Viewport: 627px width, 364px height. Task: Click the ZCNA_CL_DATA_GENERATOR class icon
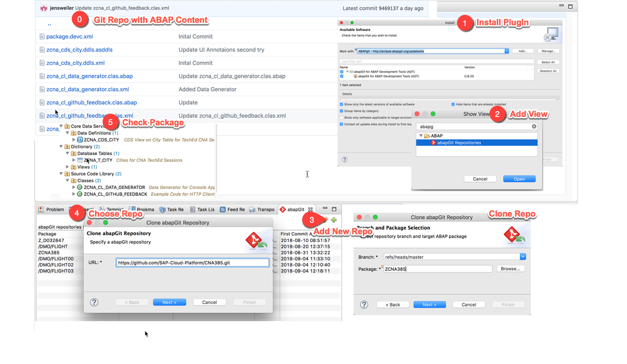80,187
